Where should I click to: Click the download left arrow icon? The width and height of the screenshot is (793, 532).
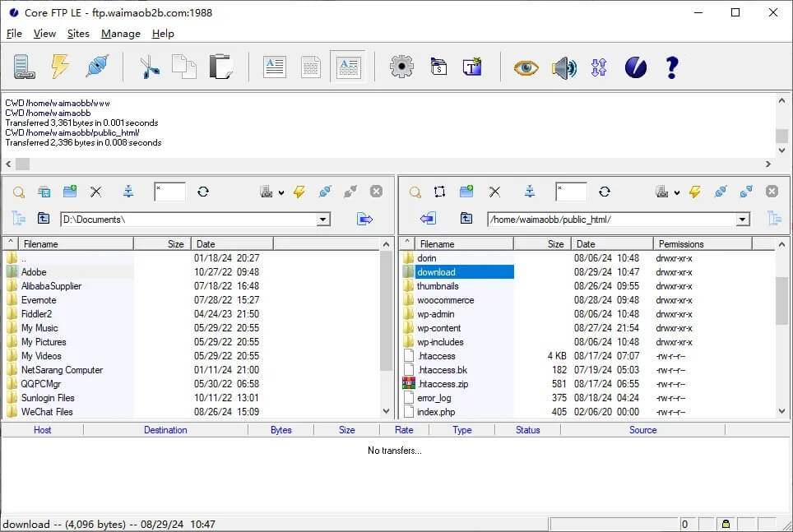pyautogui.click(x=428, y=219)
